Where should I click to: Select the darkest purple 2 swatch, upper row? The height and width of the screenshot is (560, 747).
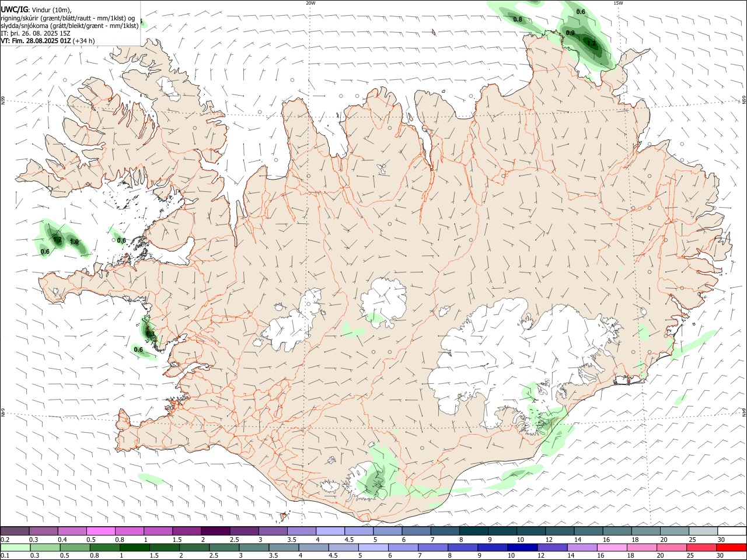pos(215,531)
